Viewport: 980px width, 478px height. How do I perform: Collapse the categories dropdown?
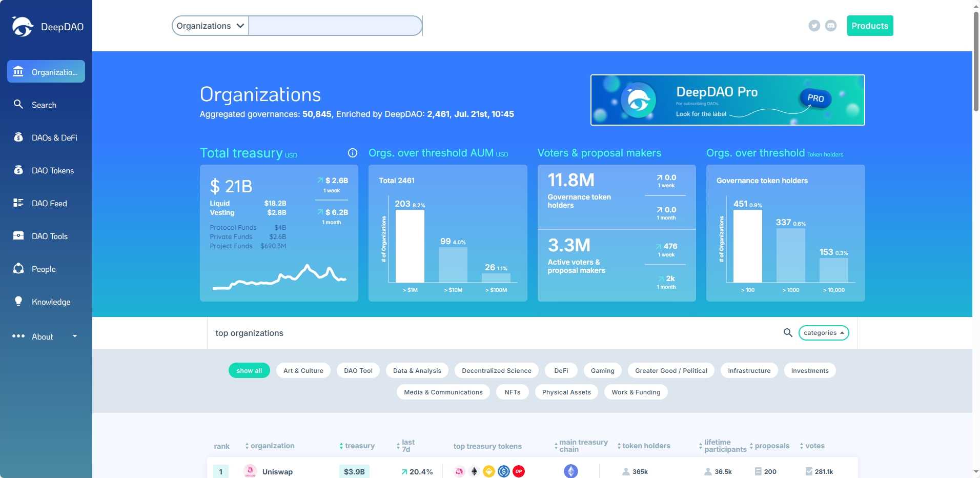pyautogui.click(x=823, y=333)
